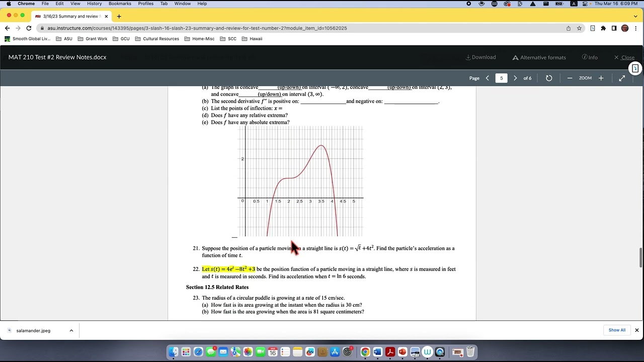
Task: Open the Window menu
Action: click(183, 4)
